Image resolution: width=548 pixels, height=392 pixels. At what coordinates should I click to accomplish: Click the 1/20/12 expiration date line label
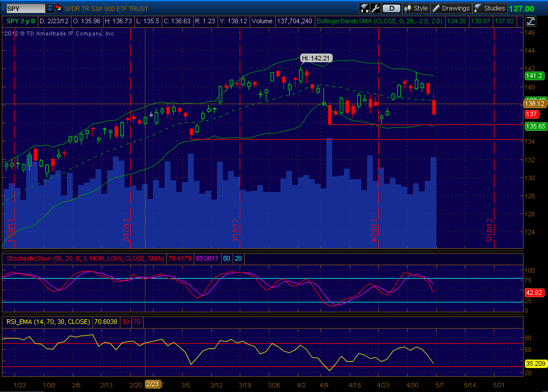(x=10, y=230)
